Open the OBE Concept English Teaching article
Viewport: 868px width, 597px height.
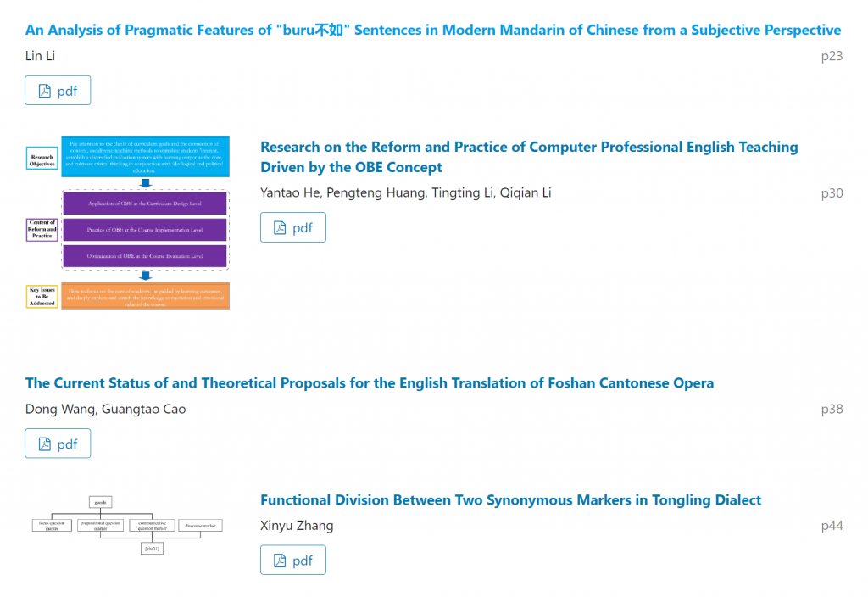529,157
